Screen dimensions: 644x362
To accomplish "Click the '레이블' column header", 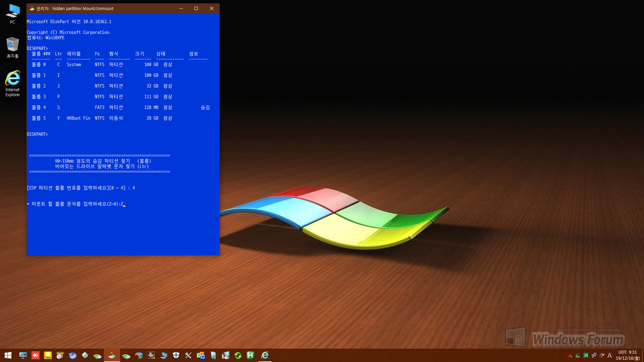I will [74, 54].
